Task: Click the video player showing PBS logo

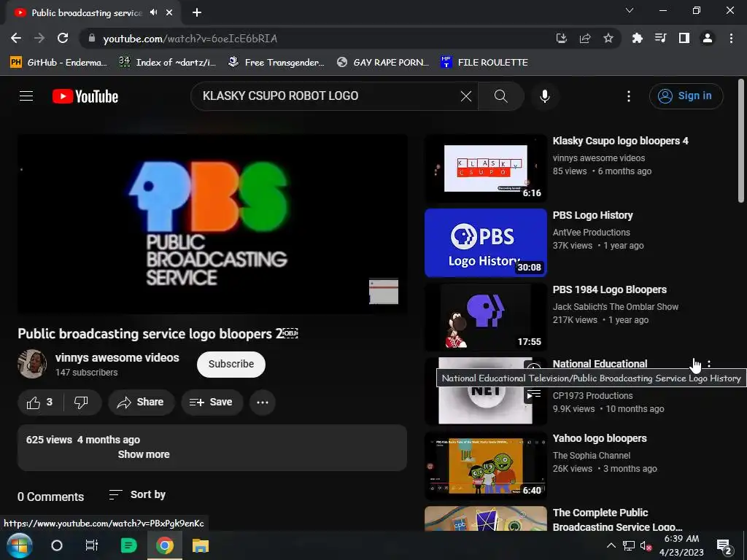Action: click(212, 224)
